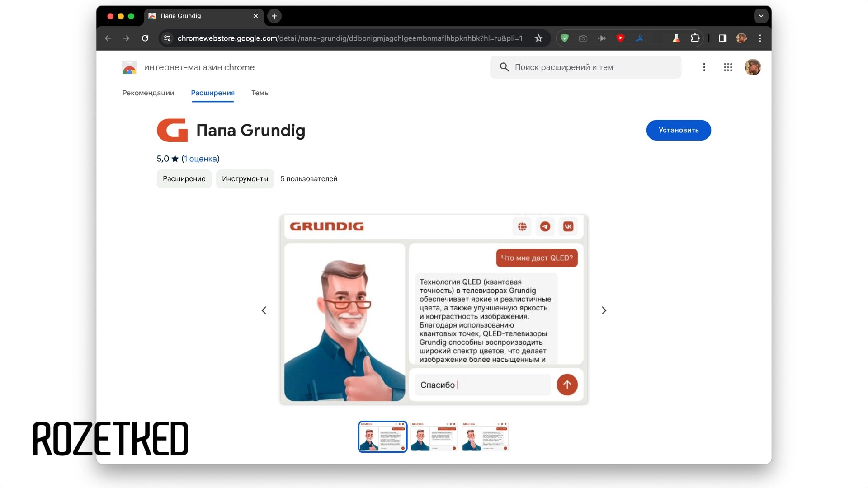
Task: Open store's vertical dots options menu
Action: [x=704, y=67]
